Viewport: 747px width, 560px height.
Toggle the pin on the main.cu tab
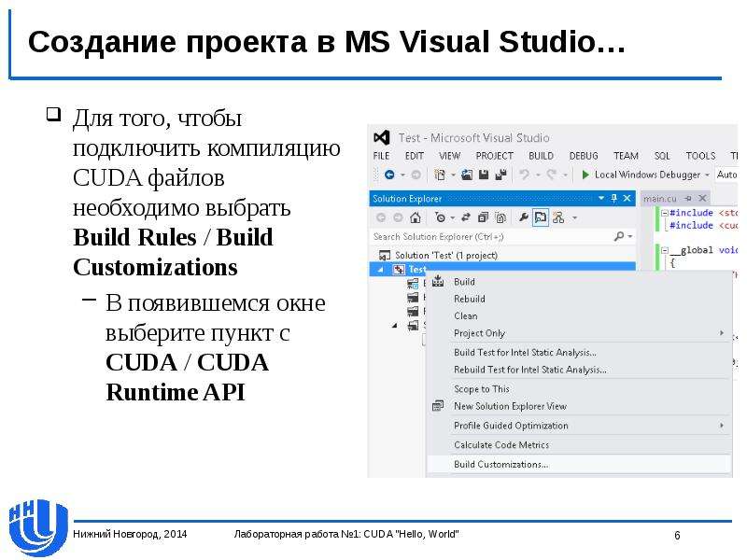coord(688,198)
